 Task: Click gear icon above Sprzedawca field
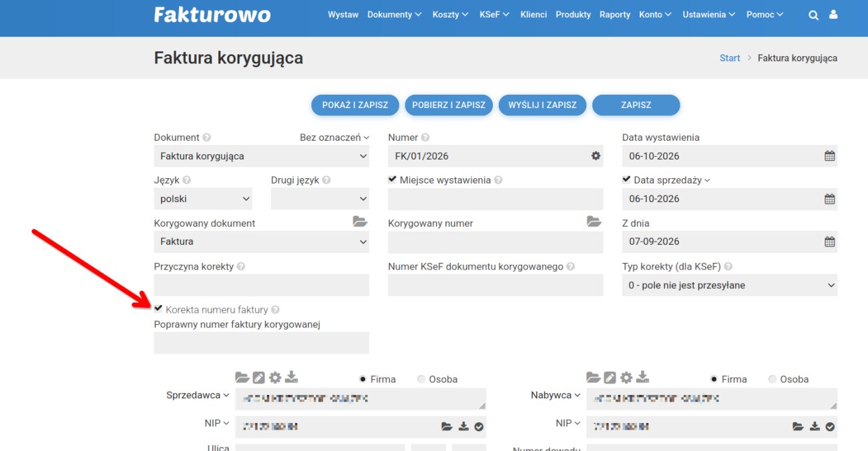coord(275,378)
